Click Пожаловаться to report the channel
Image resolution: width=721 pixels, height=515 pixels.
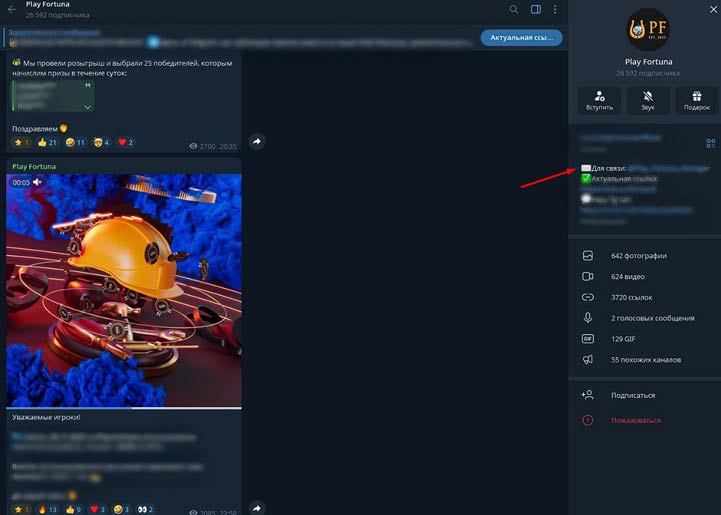click(x=635, y=421)
